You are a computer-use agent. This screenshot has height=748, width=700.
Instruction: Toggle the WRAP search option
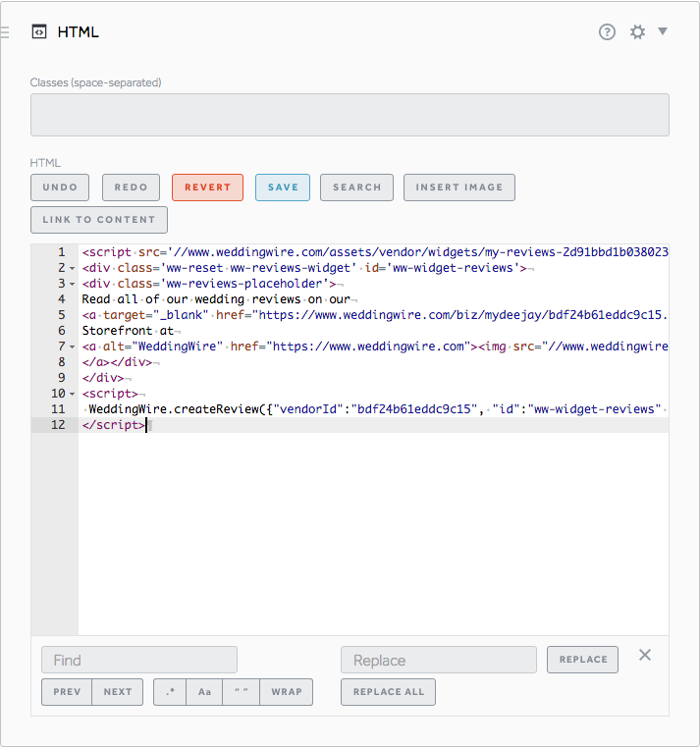(x=287, y=692)
